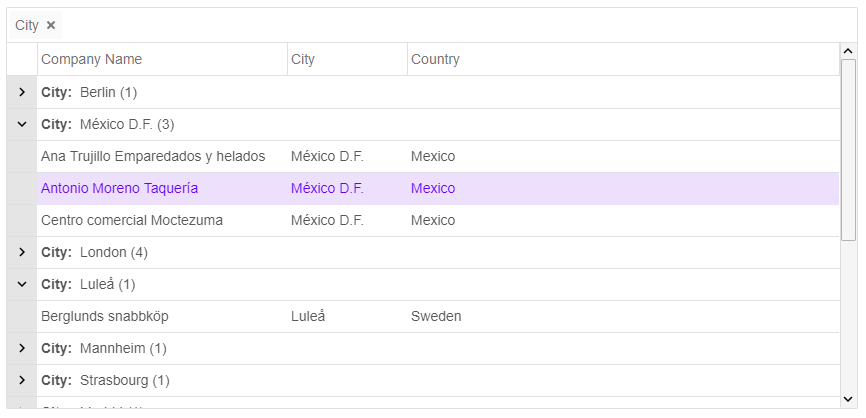Expand the London city group
The height and width of the screenshot is (418, 866).
tap(22, 252)
